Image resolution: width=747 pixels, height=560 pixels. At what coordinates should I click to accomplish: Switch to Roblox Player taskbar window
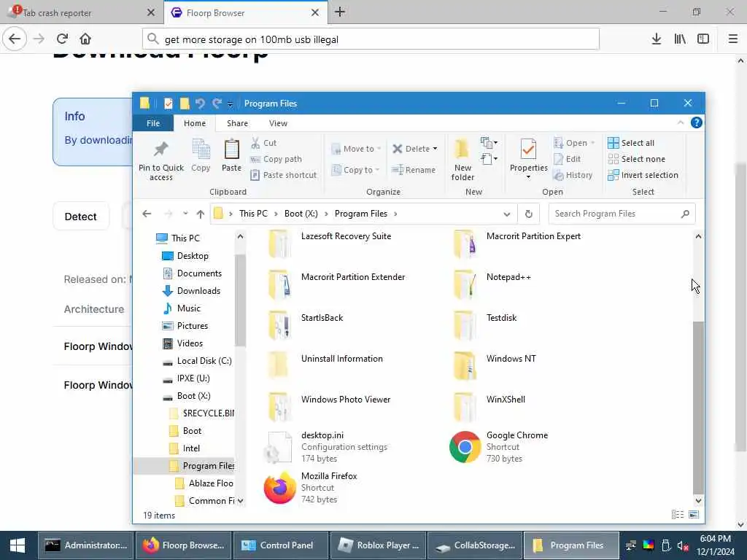(x=379, y=545)
